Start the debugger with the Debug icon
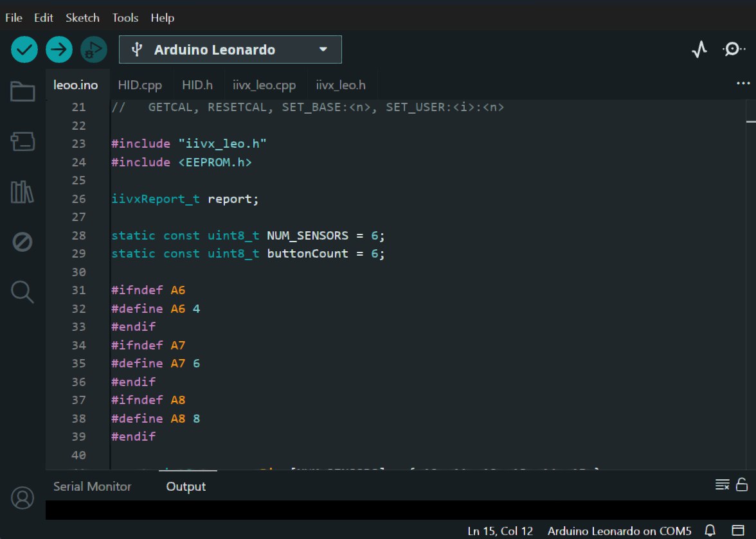The image size is (756, 539). pyautogui.click(x=94, y=49)
